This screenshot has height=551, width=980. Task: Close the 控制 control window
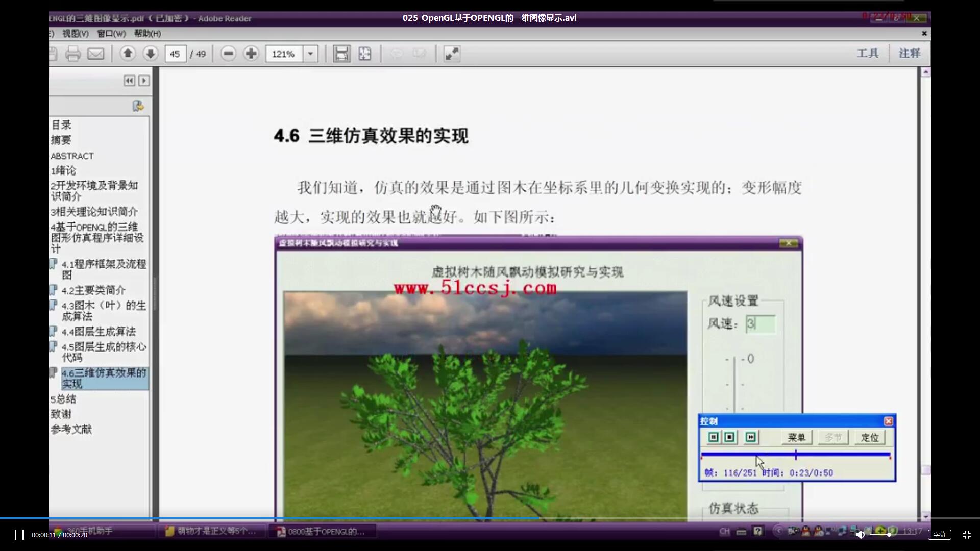coord(888,421)
